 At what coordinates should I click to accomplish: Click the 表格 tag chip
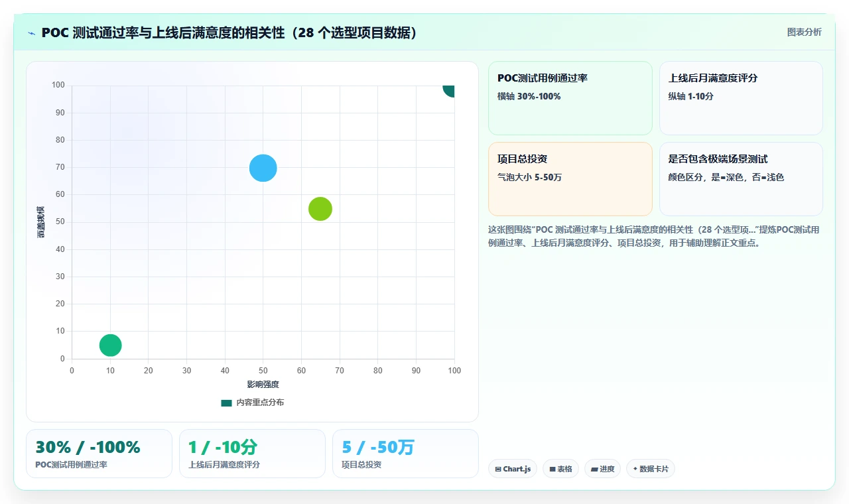coord(560,469)
